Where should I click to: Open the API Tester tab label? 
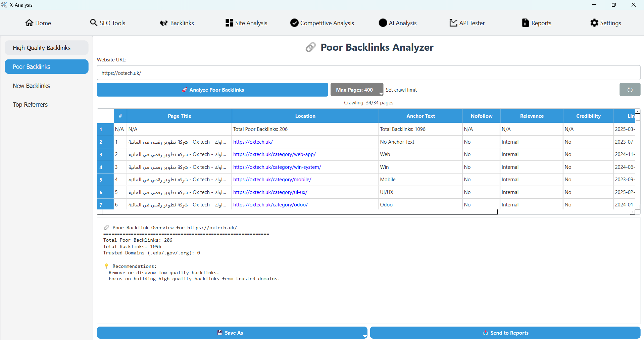click(472, 23)
